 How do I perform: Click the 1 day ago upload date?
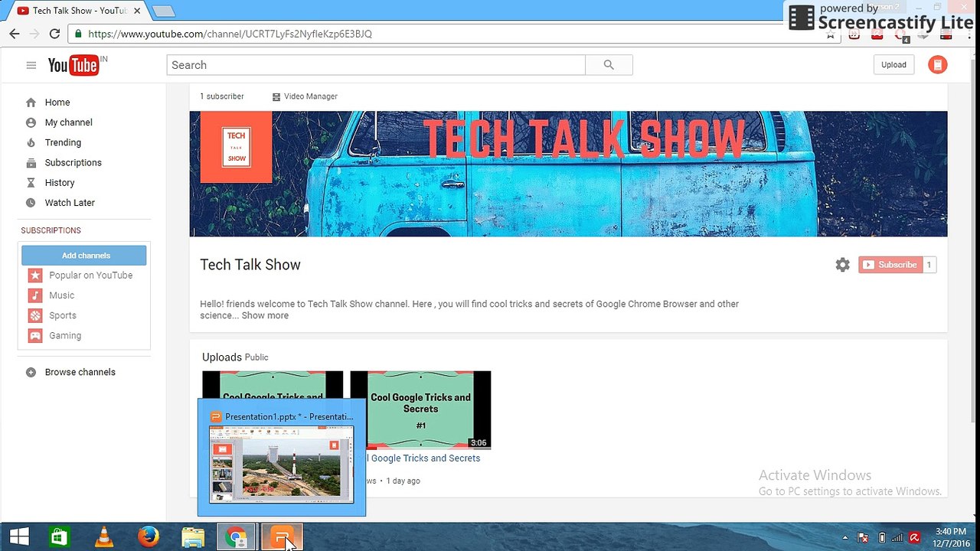point(403,481)
